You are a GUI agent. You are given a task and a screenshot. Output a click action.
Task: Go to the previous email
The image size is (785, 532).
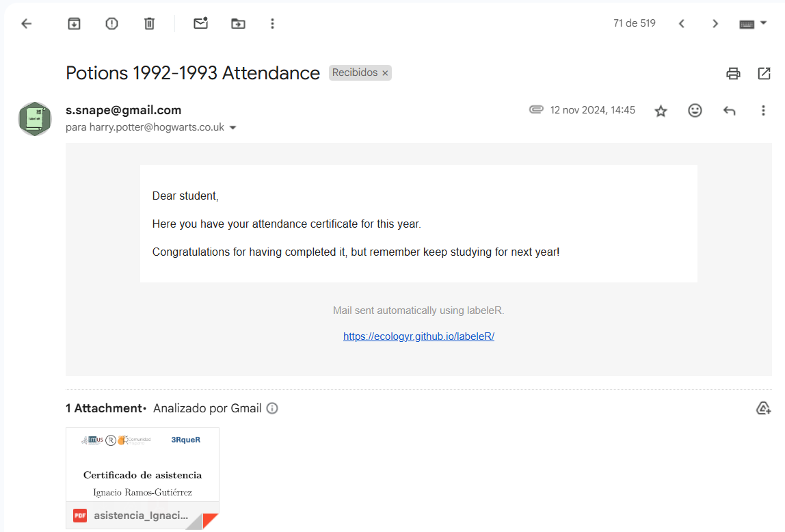tap(681, 24)
